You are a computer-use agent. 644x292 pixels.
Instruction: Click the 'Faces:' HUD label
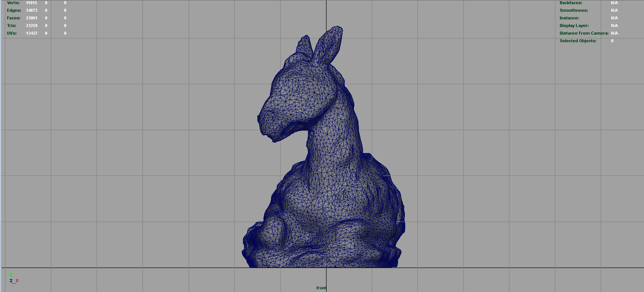[x=14, y=18]
